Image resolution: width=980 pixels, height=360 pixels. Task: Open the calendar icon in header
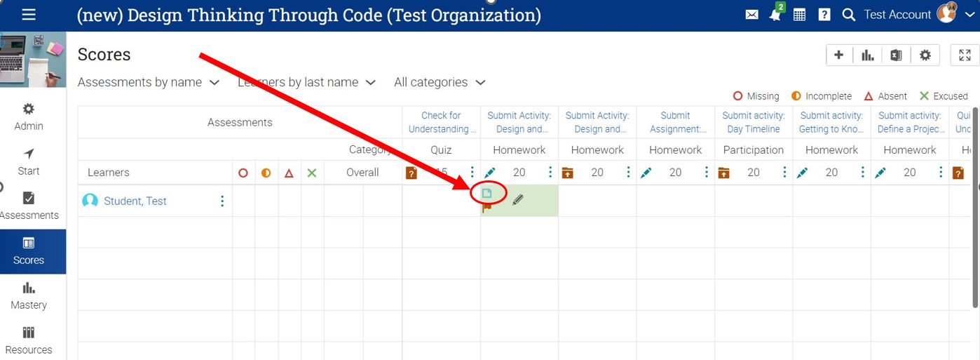click(x=799, y=15)
